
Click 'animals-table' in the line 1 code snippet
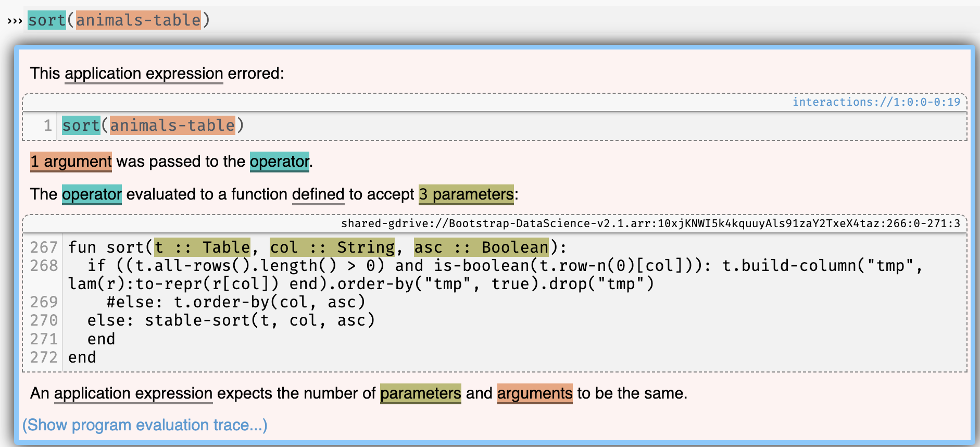pos(172,126)
